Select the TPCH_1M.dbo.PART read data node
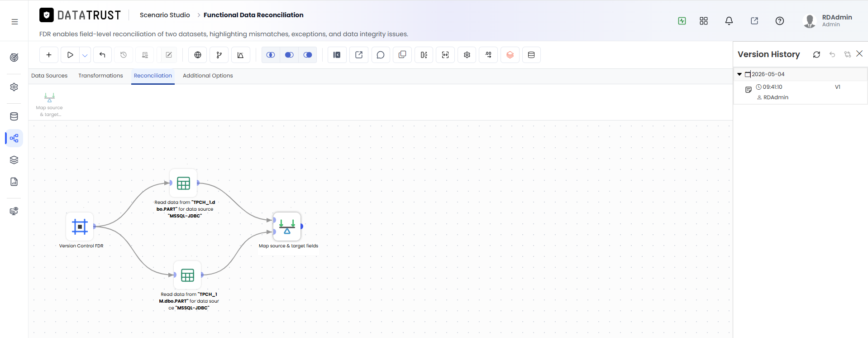This screenshot has height=338, width=868. [x=187, y=275]
